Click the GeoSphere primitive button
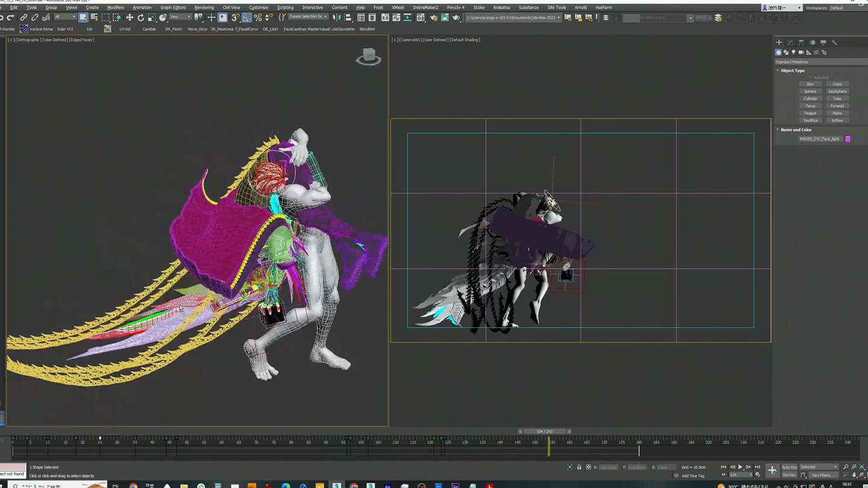Screen dimensions: 868x488 pyautogui.click(x=837, y=92)
